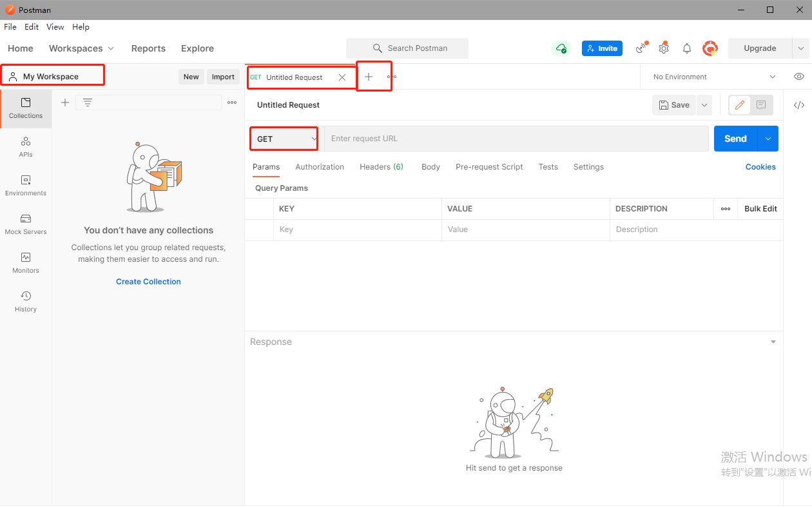Click the New button
Screen dimensions: 812x508
[191, 77]
